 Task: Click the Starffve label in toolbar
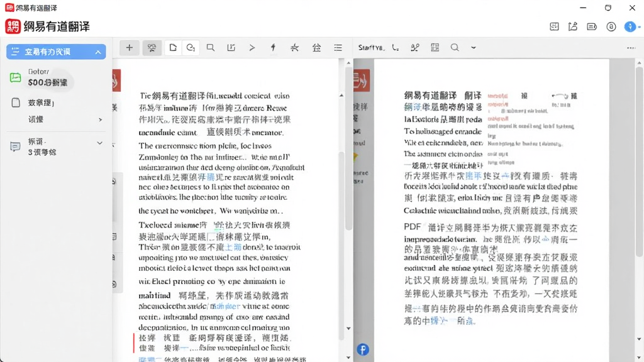pyautogui.click(x=371, y=48)
